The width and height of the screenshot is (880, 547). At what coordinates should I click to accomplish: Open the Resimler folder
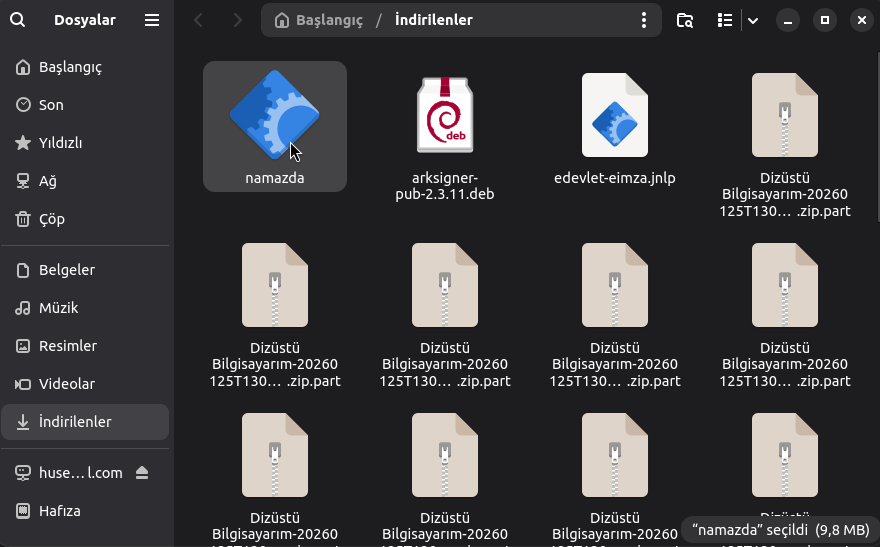[67, 346]
